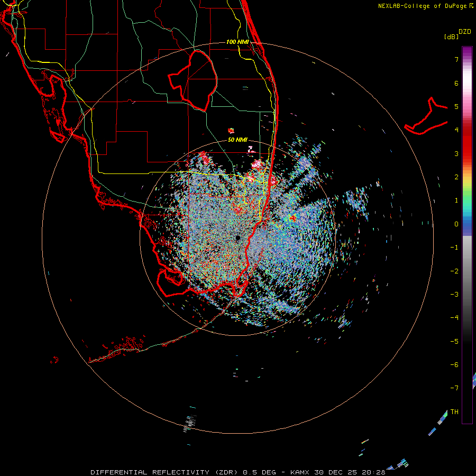This screenshot has height=476, width=476.
Task: Select the 5 tick label on color scale
Action: (x=456, y=106)
